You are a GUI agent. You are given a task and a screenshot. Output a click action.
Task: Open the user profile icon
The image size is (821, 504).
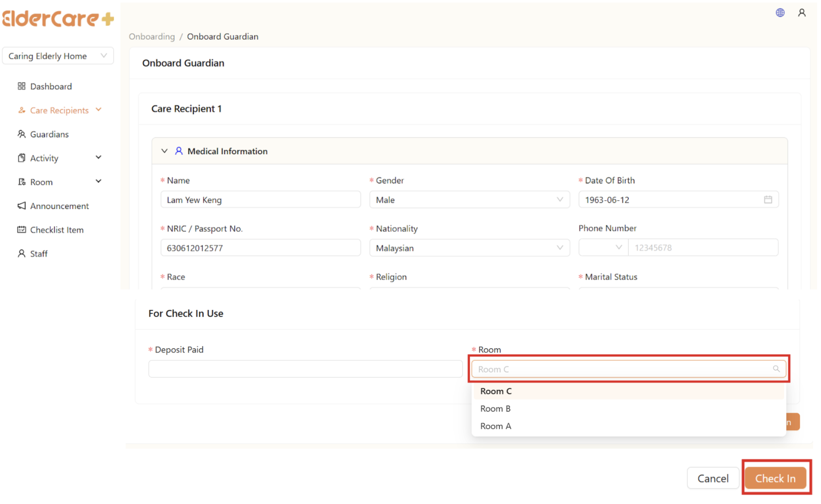[x=802, y=13]
